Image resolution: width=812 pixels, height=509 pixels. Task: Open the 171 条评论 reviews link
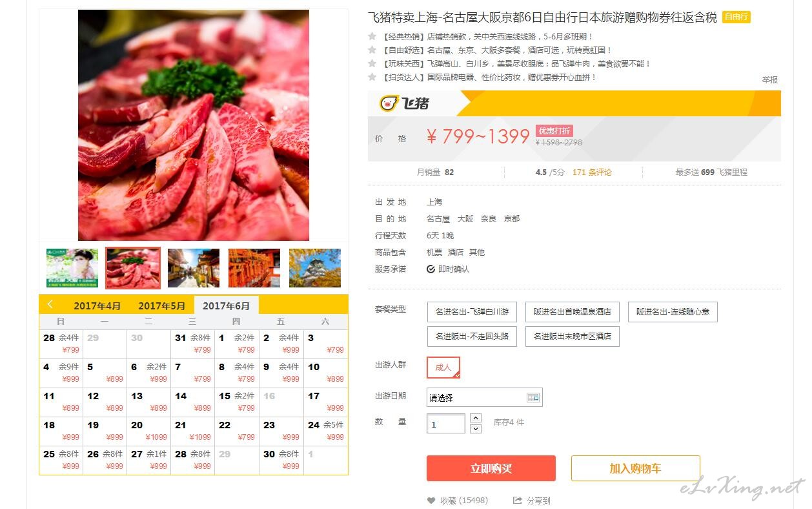coord(592,172)
